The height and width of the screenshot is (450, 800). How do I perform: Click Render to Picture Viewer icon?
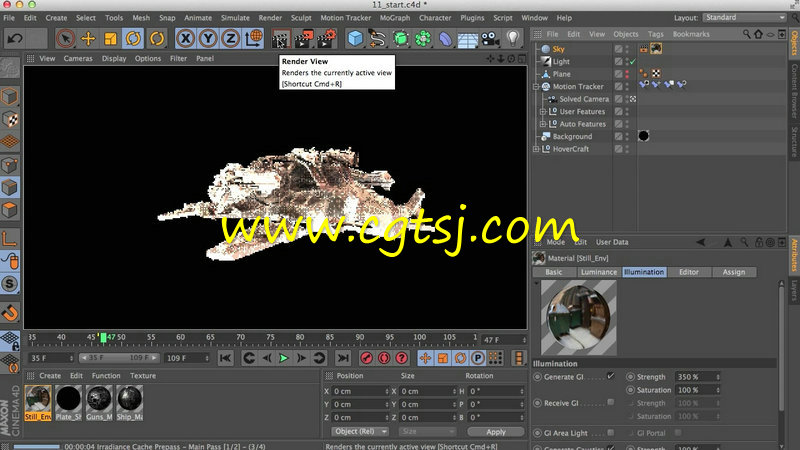(304, 39)
